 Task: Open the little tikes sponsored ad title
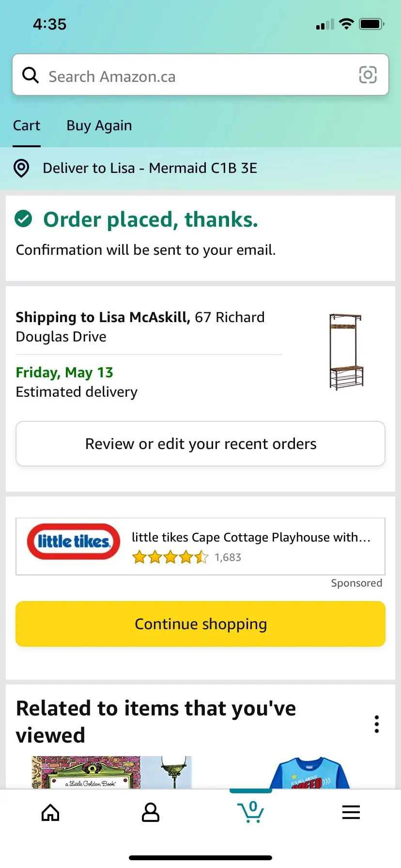pos(251,537)
